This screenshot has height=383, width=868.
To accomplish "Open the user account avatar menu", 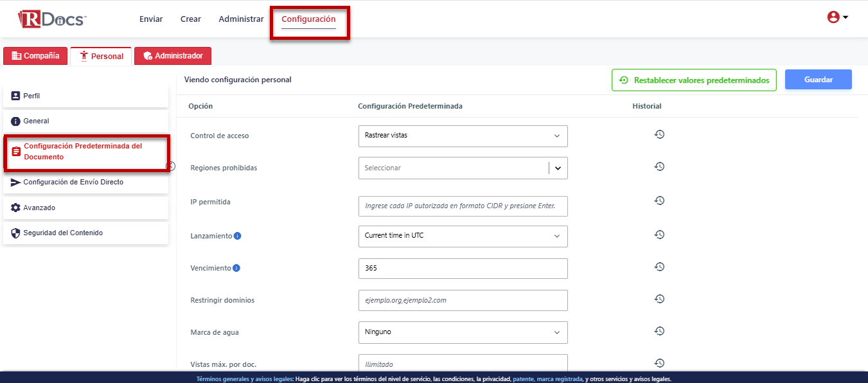I will click(x=837, y=17).
